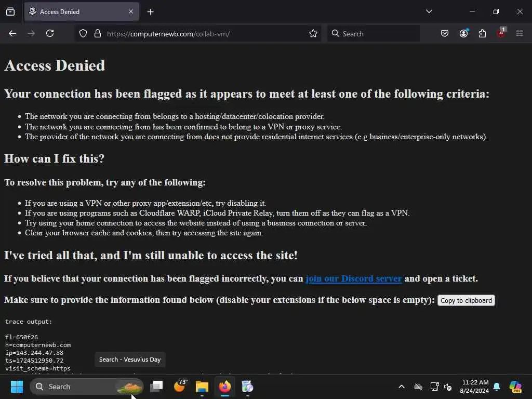Viewport: 532px width, 399px height.
Task: Click the taskbar Search box
Action: click(87, 387)
